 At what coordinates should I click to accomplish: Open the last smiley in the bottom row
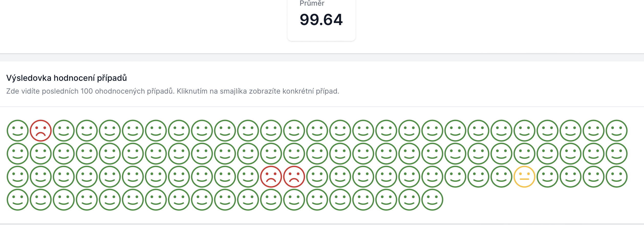432,200
